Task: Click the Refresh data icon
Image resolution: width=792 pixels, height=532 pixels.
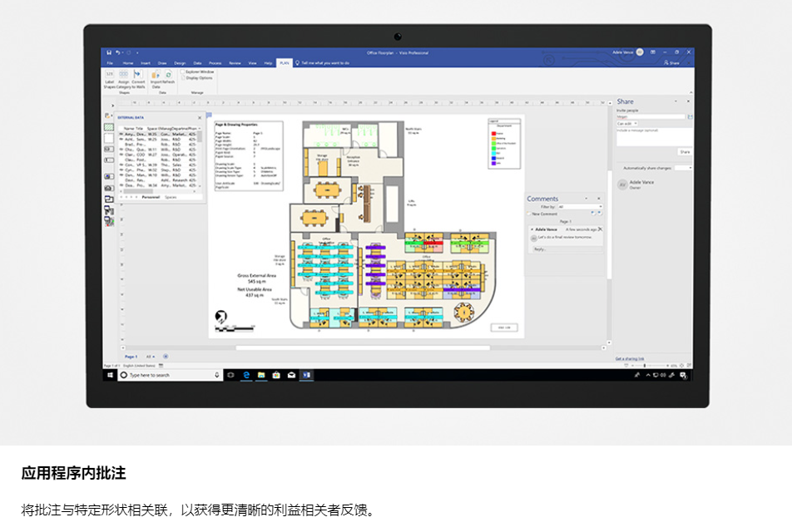Action: [x=168, y=76]
